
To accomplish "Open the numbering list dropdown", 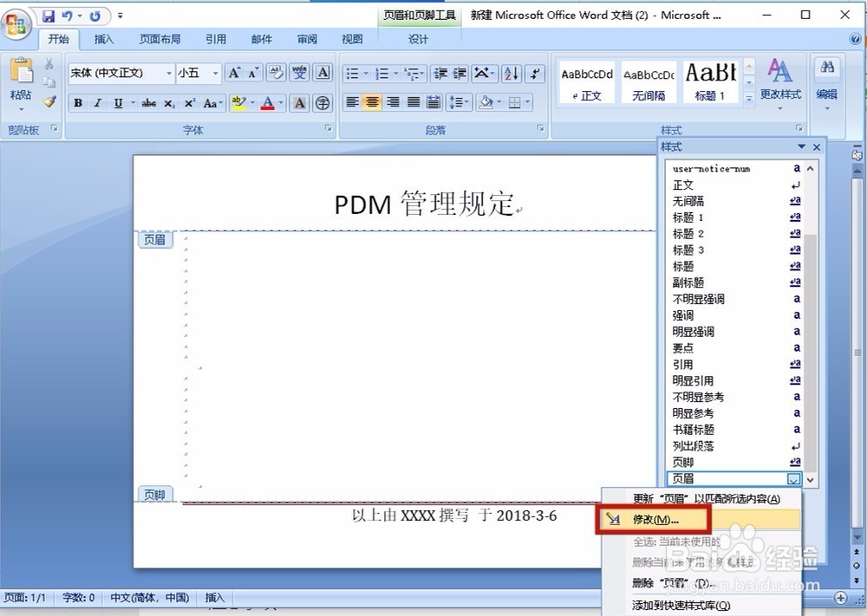I will tap(395, 74).
